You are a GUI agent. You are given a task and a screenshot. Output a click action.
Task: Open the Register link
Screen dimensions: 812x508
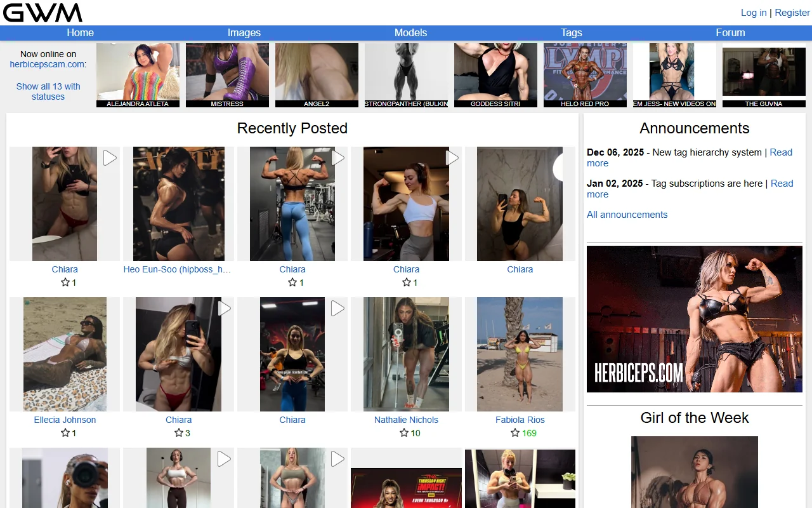point(792,12)
